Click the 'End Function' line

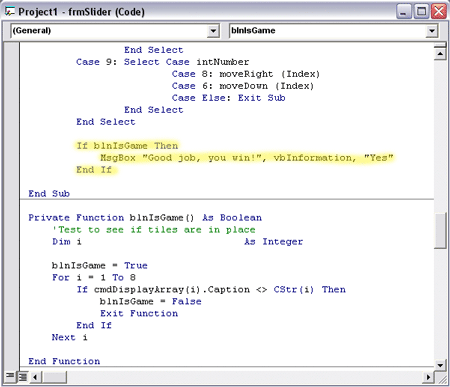tap(64, 361)
